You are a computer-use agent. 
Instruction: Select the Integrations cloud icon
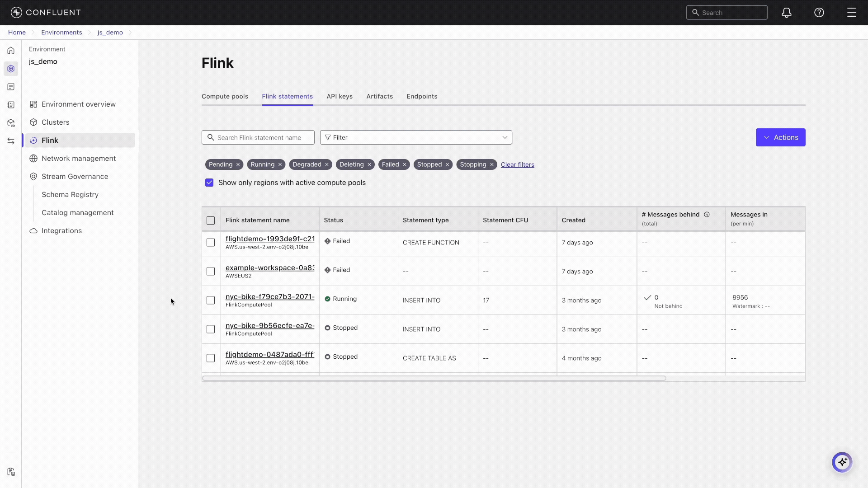pyautogui.click(x=33, y=231)
